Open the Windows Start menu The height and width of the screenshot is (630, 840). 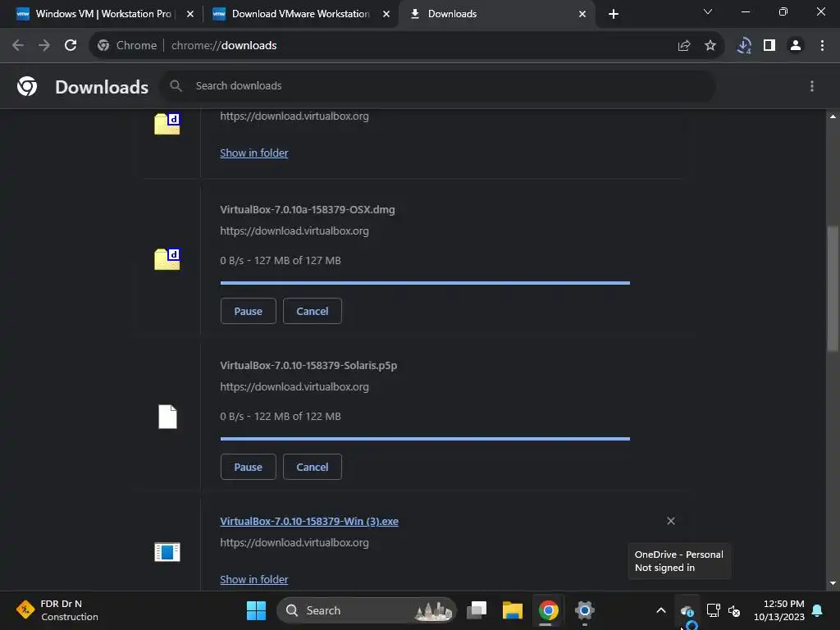pos(256,610)
